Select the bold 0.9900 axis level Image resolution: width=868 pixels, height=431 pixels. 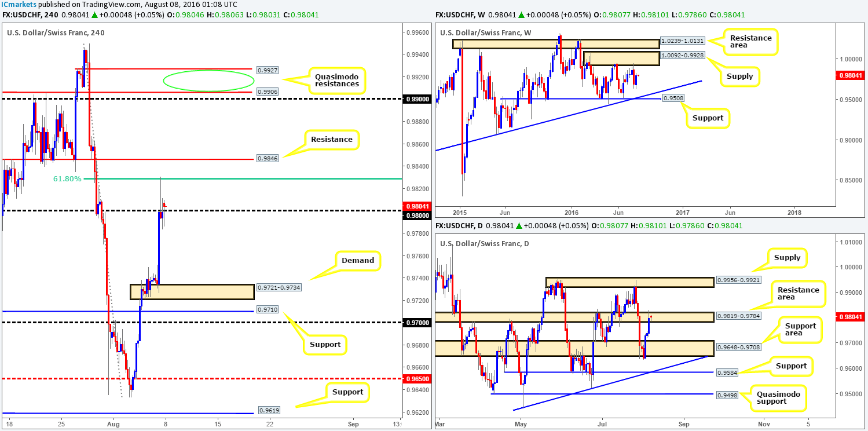pos(417,99)
